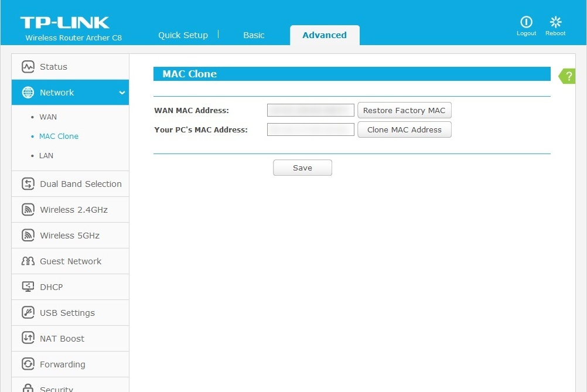Click the WAN MAC Address input field
Viewport: 587px width, 392px height.
(x=310, y=110)
